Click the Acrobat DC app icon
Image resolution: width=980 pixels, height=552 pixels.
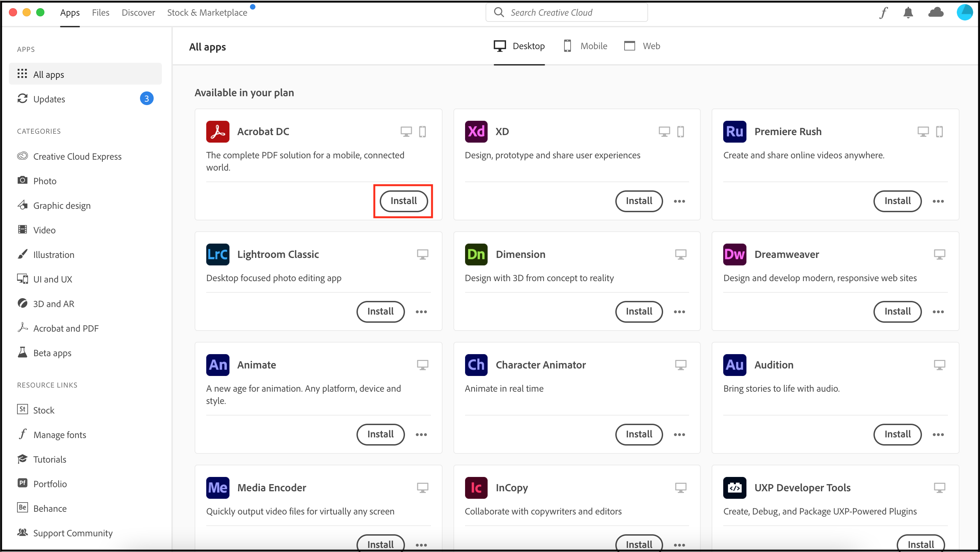point(218,132)
